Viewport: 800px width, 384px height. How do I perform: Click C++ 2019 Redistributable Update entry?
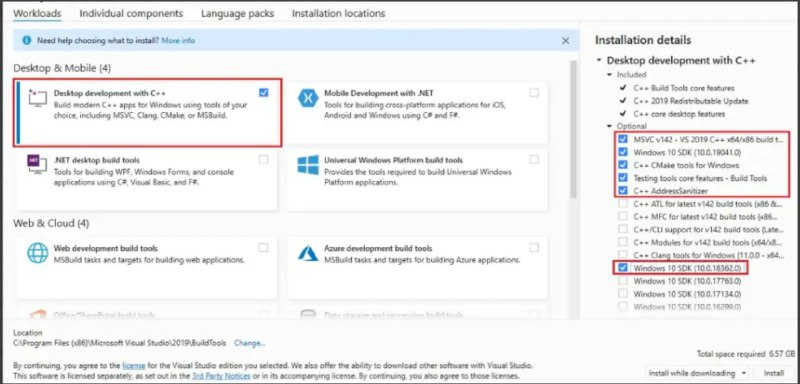click(x=690, y=100)
